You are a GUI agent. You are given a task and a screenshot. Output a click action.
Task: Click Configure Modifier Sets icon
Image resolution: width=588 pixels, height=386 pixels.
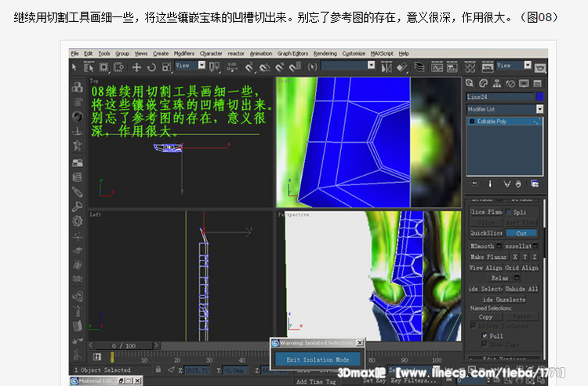tap(535, 184)
